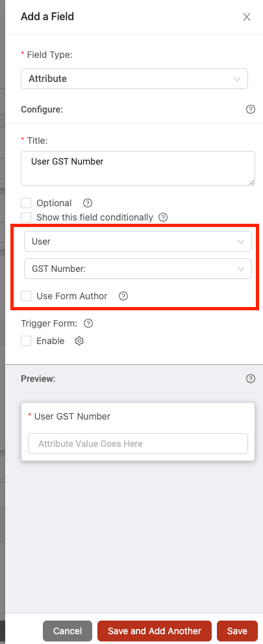Image resolution: width=263 pixels, height=644 pixels.
Task: Cancel adding the field
Action: [68, 631]
